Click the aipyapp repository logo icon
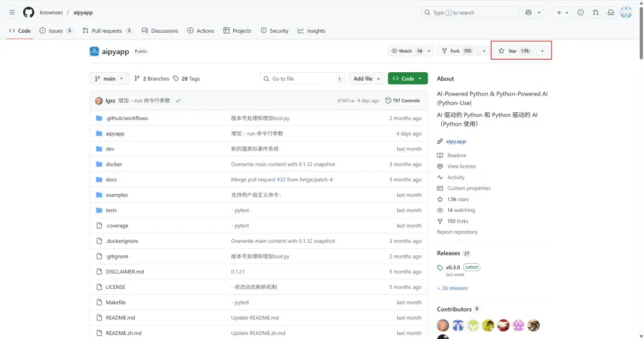The height and width of the screenshot is (339, 644). tap(94, 51)
